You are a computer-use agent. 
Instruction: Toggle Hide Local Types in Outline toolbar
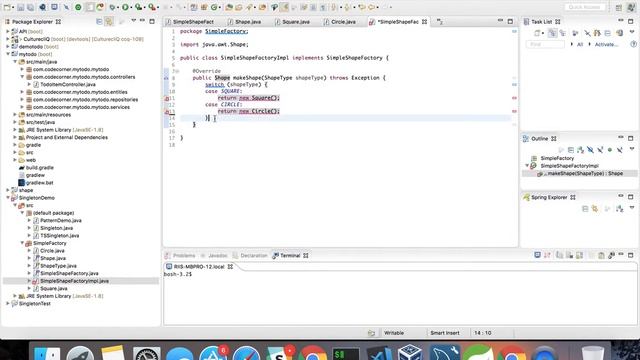click(620, 150)
